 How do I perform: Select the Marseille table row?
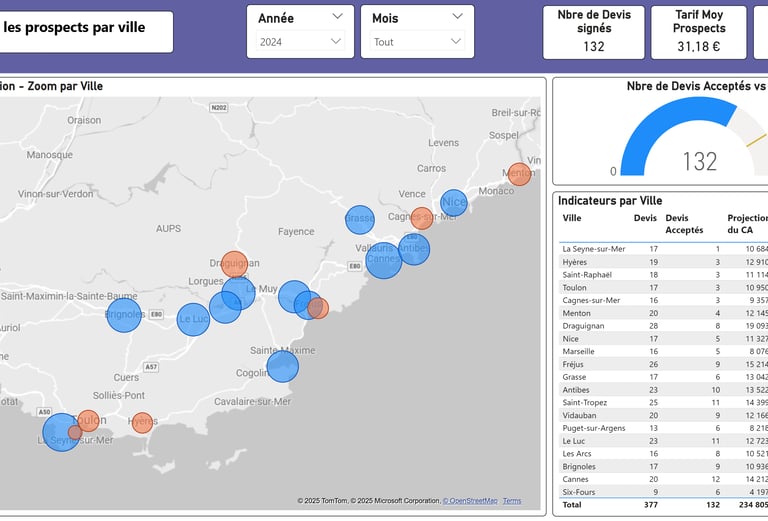click(x=664, y=351)
